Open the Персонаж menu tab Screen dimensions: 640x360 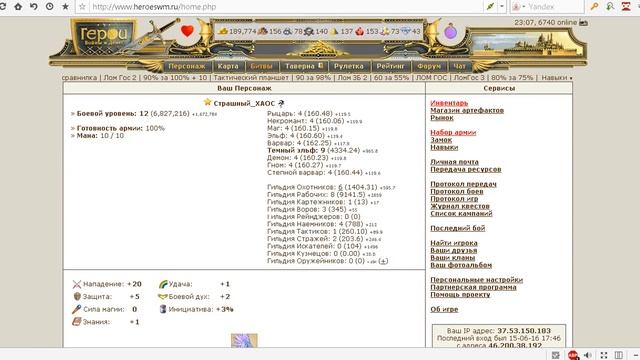187,66
